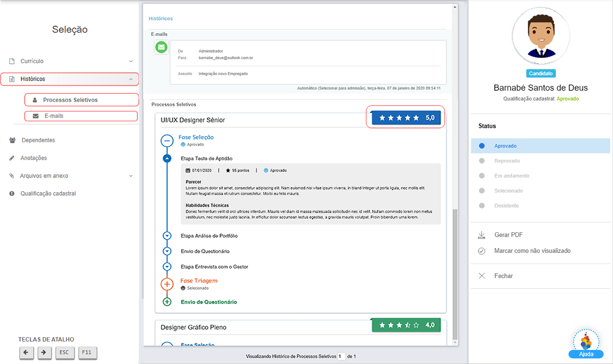The image size is (613, 364).
Task: Click Marcar como não visualizado
Action: [532, 251]
